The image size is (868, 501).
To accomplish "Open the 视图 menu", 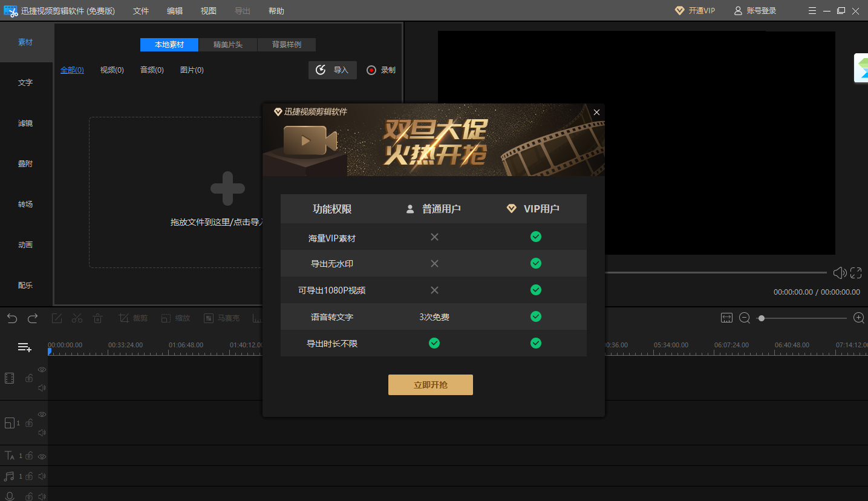I will pyautogui.click(x=209, y=11).
